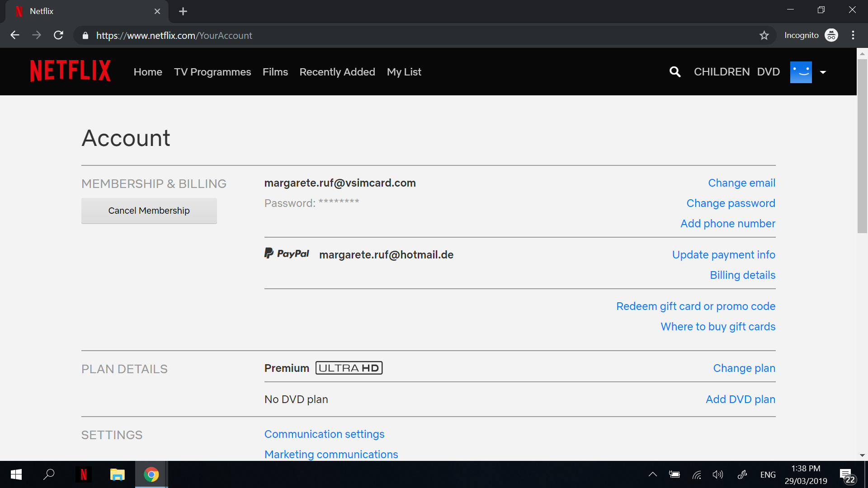
Task: Open Windows action center notifications
Action: tap(847, 474)
